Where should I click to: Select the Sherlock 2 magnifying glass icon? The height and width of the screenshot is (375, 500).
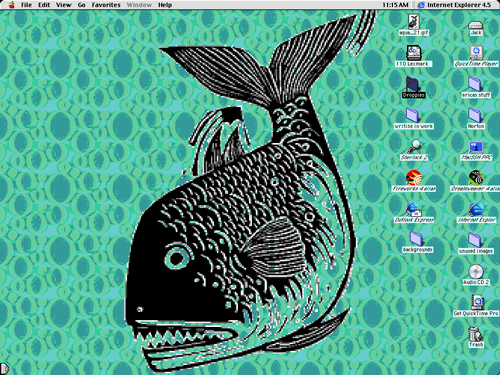[414, 146]
